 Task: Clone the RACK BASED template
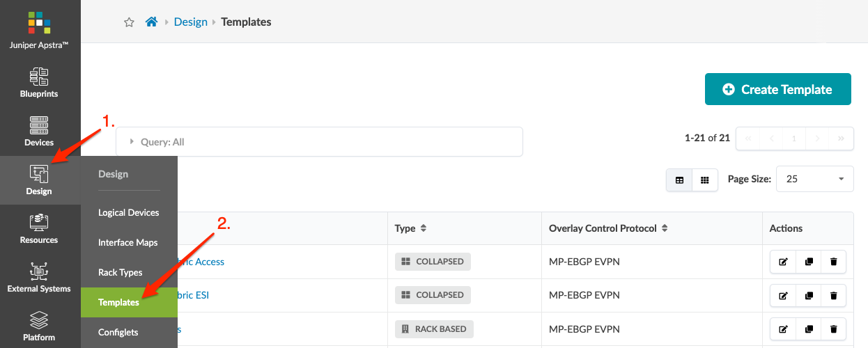point(808,329)
